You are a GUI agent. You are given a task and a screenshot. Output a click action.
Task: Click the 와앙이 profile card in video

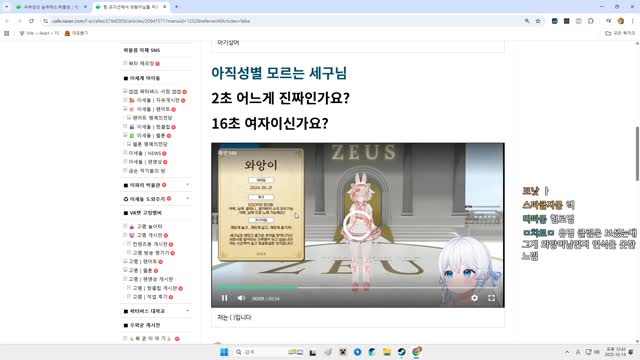pyautogui.click(x=261, y=205)
